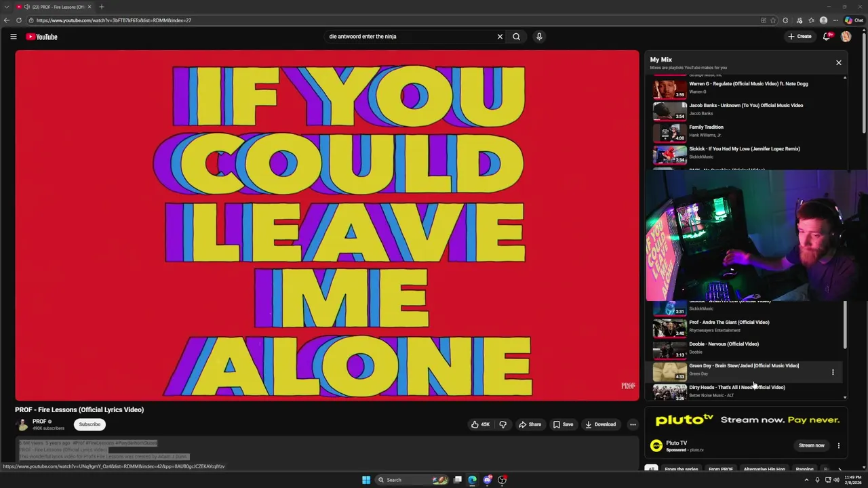This screenshot has height=488, width=868.
Task: Open Copilot Chat in the browser
Action: [x=854, y=20]
